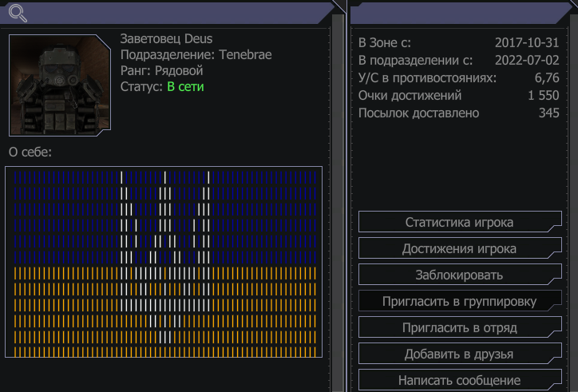Click the delivered parcels value 345
Viewport: 578px width, 392px height.
tap(549, 113)
